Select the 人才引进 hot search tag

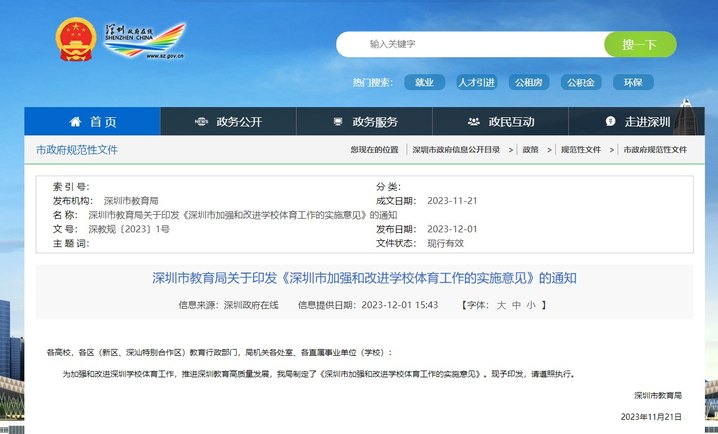tap(476, 82)
